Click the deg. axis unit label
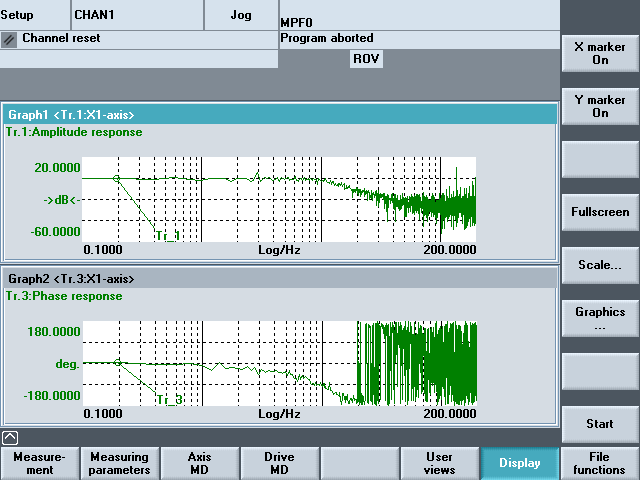 click(x=67, y=364)
